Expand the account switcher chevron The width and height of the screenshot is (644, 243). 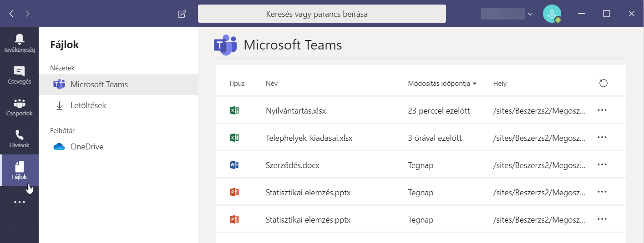point(530,14)
